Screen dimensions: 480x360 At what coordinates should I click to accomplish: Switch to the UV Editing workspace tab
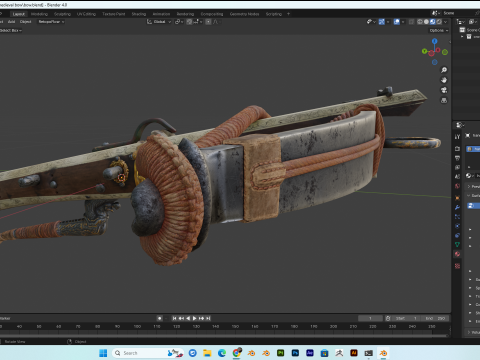click(86, 14)
